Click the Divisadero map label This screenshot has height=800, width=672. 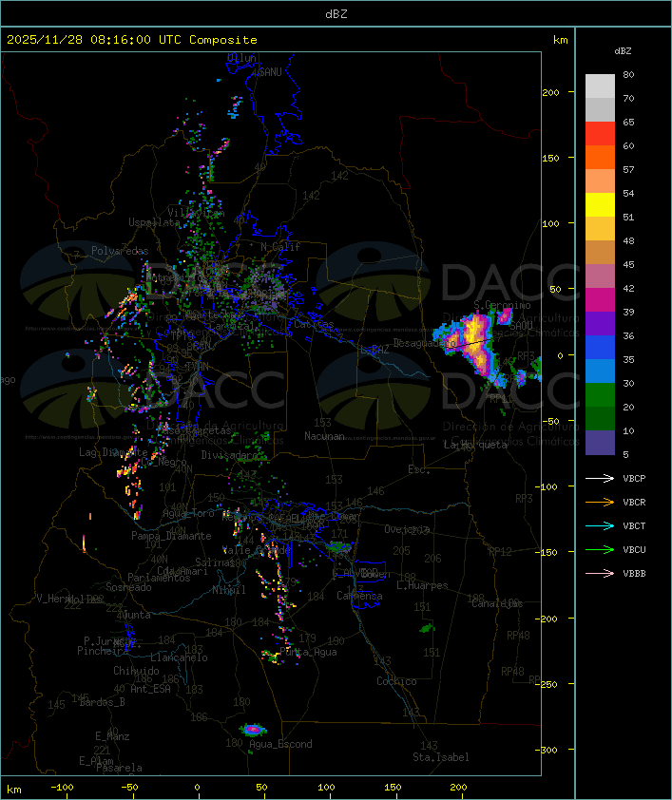[x=230, y=454]
